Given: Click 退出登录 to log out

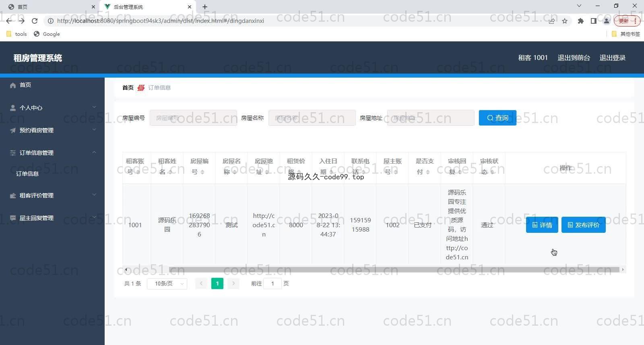Looking at the screenshot, I should point(612,58).
